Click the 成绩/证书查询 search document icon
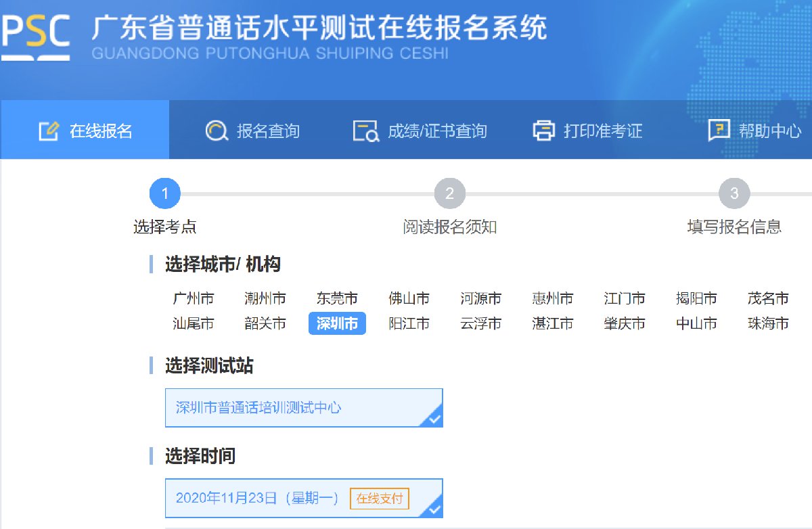 [x=366, y=131]
